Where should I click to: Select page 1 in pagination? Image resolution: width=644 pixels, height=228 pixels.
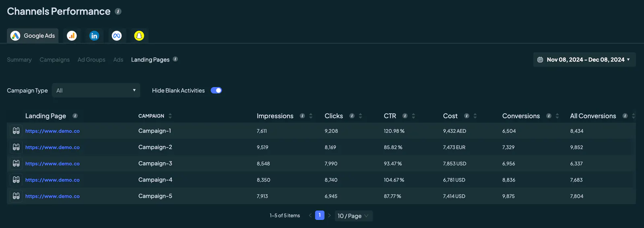point(320,215)
